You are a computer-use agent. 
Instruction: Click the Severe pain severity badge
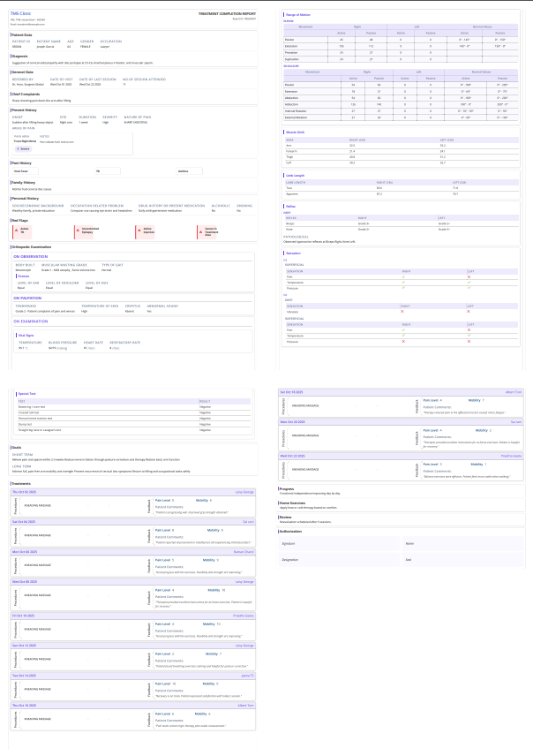[23, 149]
